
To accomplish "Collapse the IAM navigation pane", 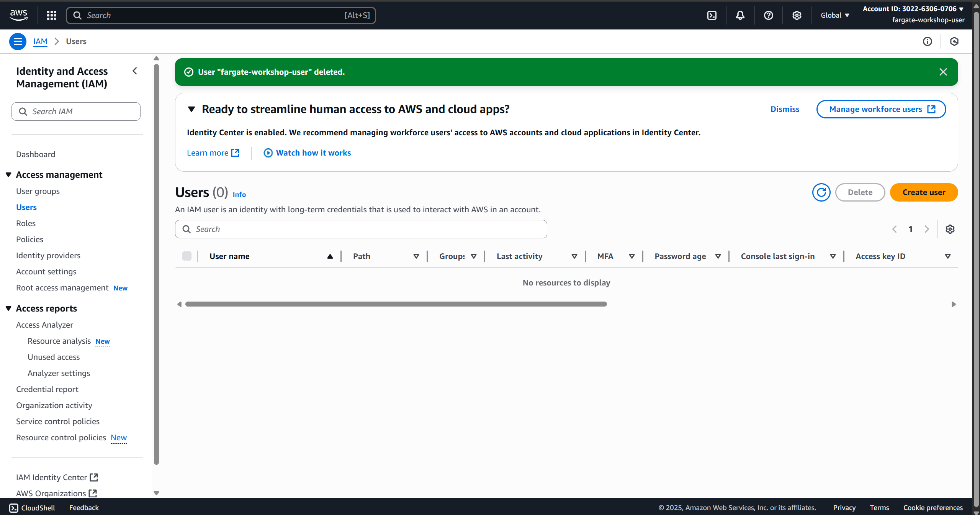I will point(135,71).
